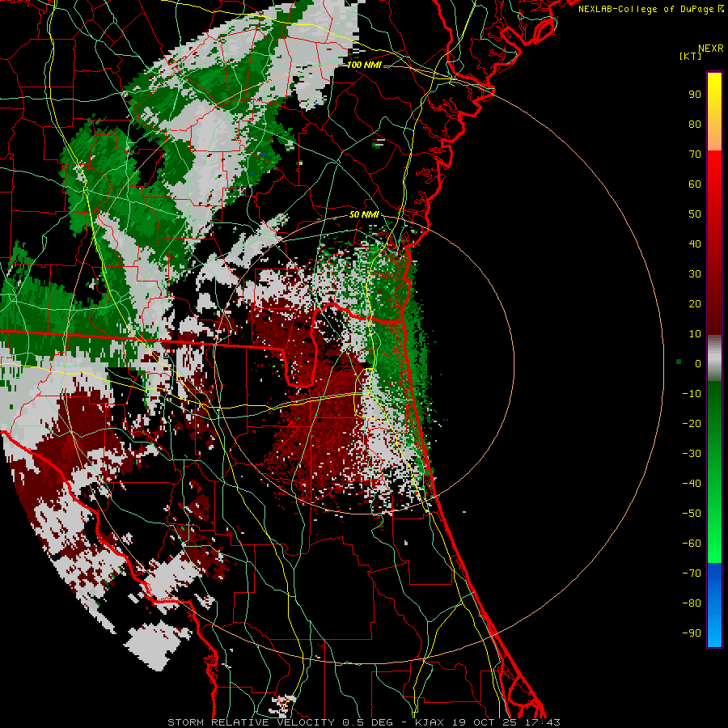Click the -30 value on the velocity scale
The height and width of the screenshot is (728, 728).
pos(692,454)
